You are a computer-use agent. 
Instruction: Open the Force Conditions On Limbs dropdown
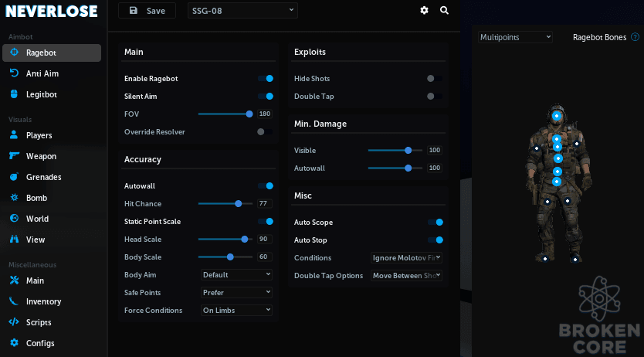tap(236, 310)
